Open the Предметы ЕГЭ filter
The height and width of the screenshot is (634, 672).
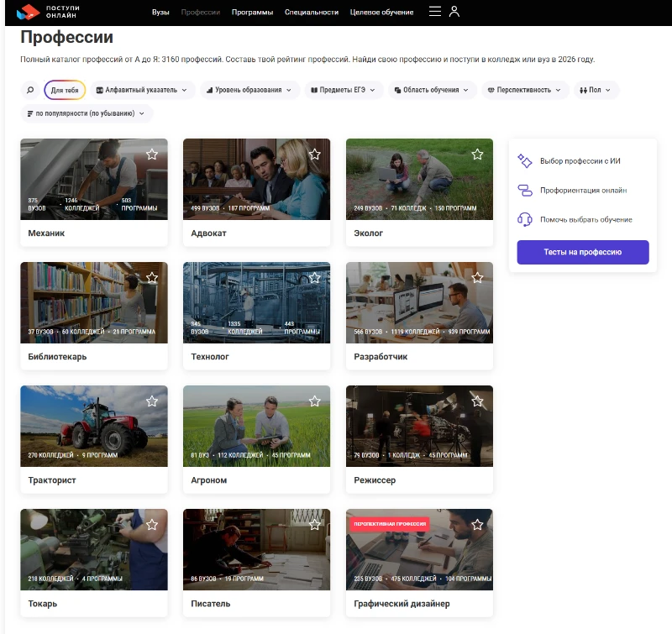344,90
